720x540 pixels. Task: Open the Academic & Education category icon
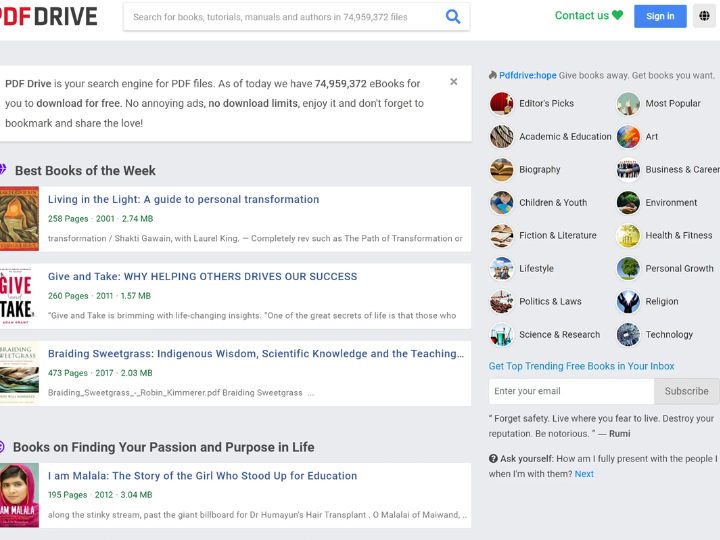coord(501,136)
